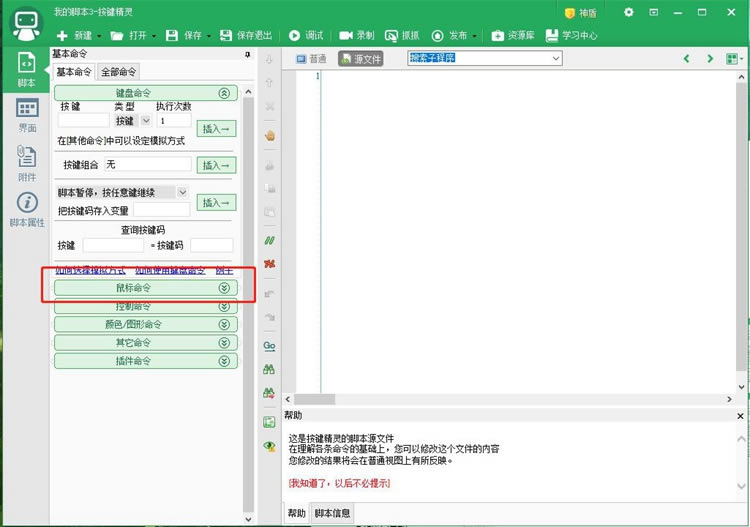750x527 pixels.
Task: Click the binoculars find icon
Action: [x=269, y=369]
